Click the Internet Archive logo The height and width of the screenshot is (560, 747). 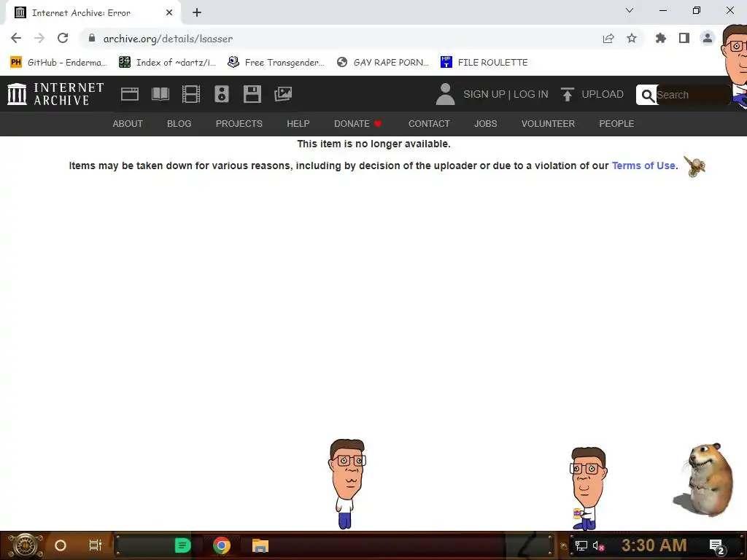pyautogui.click(x=55, y=94)
